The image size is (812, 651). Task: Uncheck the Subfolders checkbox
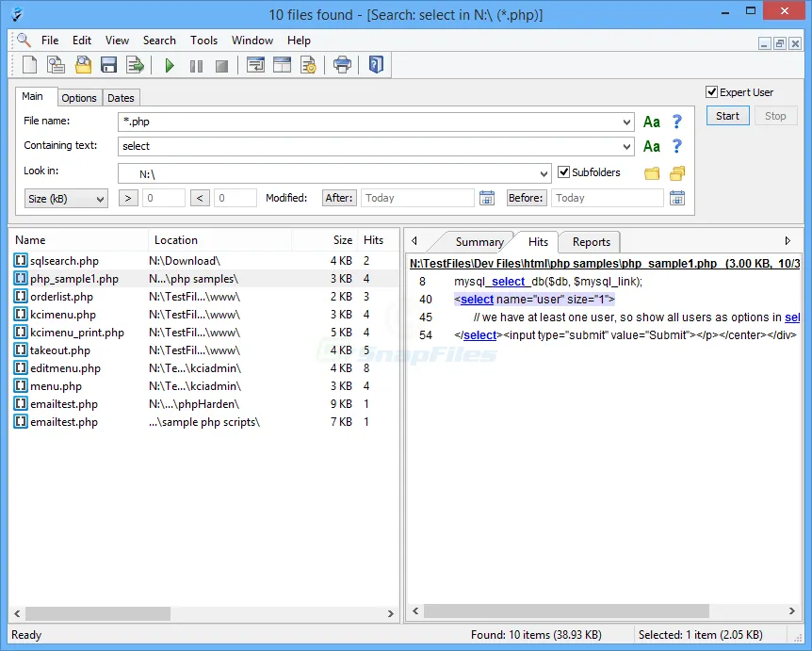564,172
